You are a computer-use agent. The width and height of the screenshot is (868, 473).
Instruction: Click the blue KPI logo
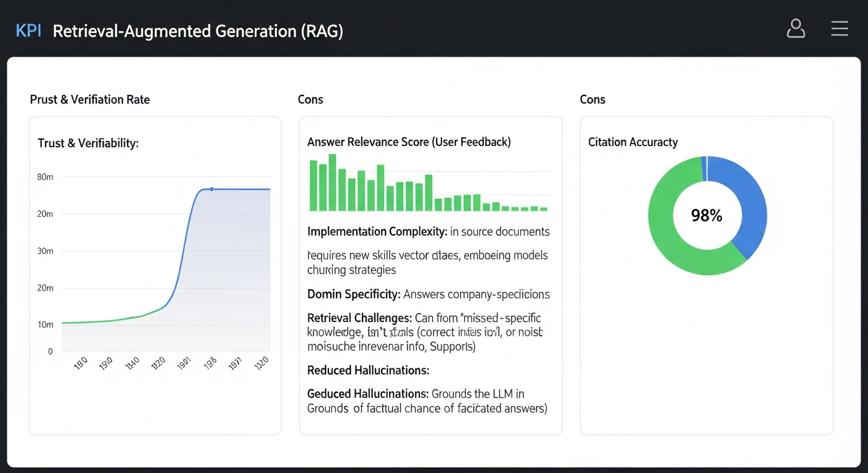coord(28,31)
